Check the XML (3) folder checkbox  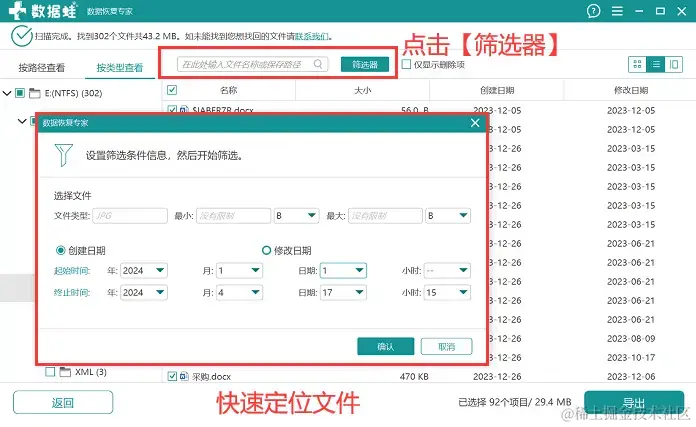tap(50, 372)
